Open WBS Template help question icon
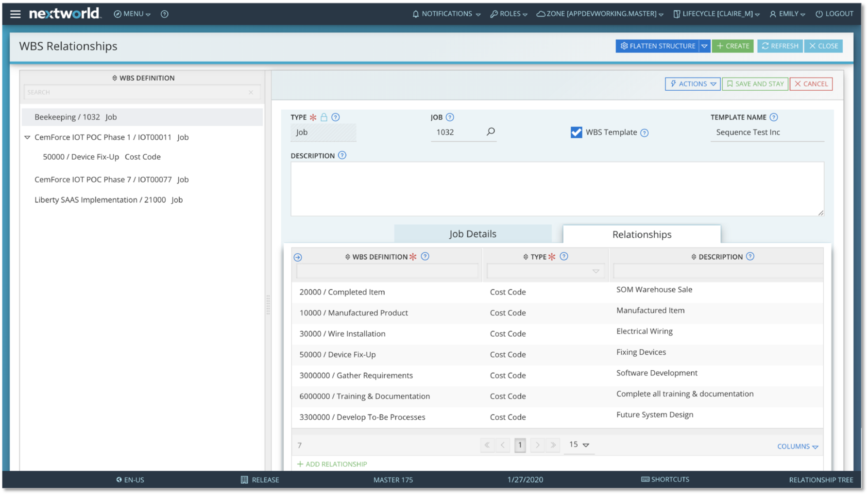This screenshot has width=868, height=494. click(x=644, y=132)
